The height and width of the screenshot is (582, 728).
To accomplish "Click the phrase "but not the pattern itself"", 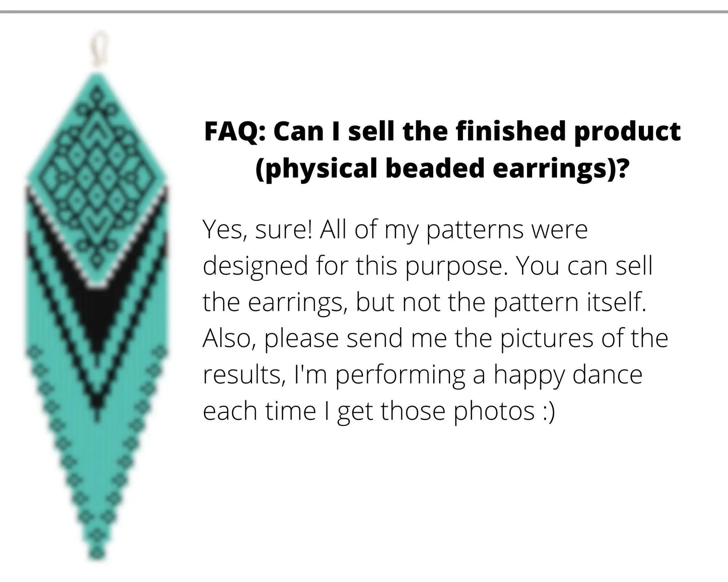I will (500, 302).
